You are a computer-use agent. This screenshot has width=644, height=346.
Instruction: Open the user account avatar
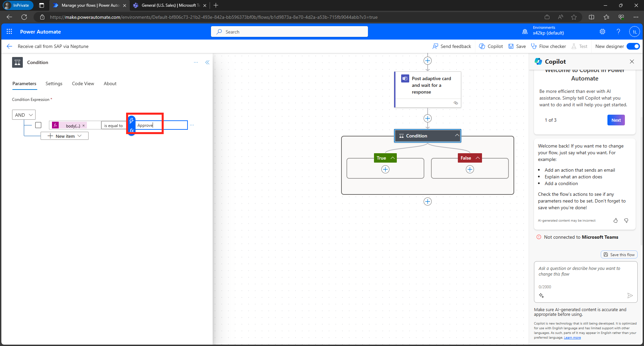tap(634, 32)
